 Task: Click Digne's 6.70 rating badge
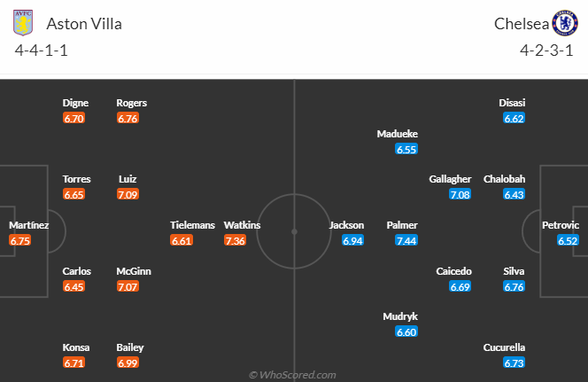(x=73, y=118)
